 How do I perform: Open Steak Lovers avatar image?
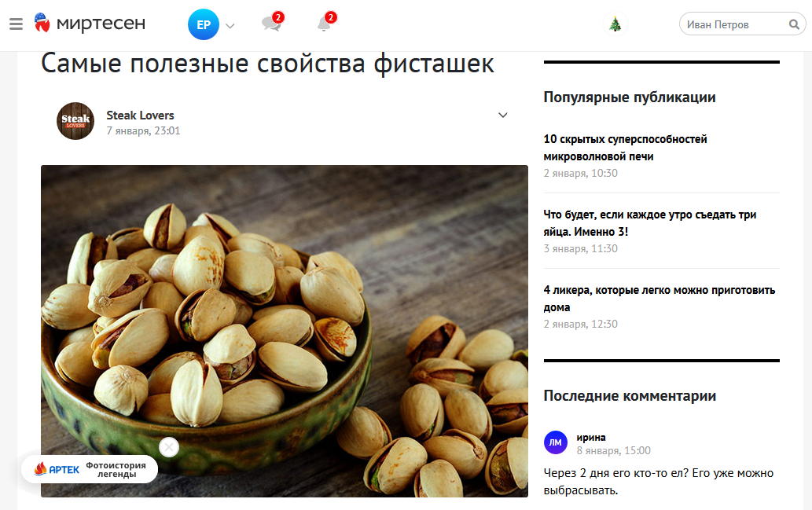pyautogui.click(x=75, y=121)
